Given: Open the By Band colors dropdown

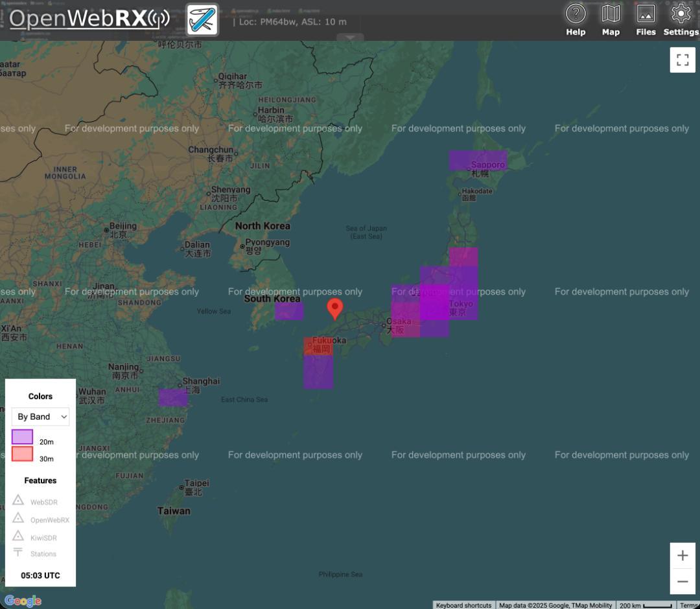Looking at the screenshot, I should tap(40, 417).
